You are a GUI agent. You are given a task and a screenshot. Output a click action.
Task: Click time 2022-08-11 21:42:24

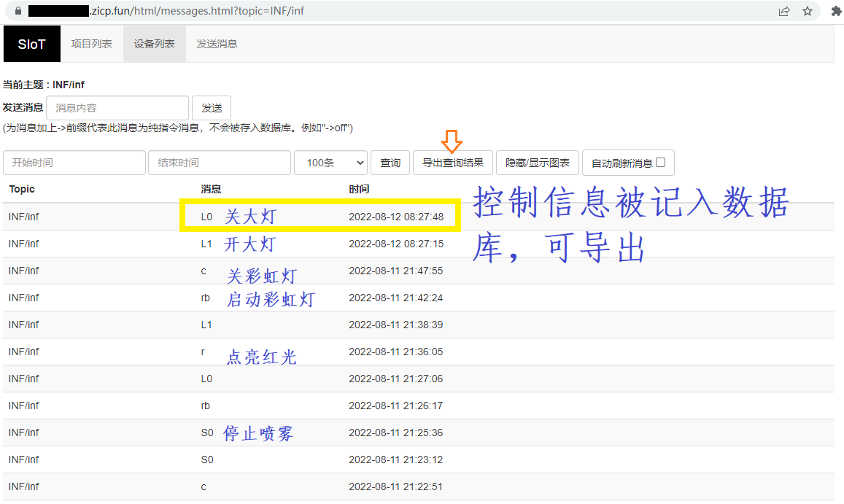coord(395,298)
